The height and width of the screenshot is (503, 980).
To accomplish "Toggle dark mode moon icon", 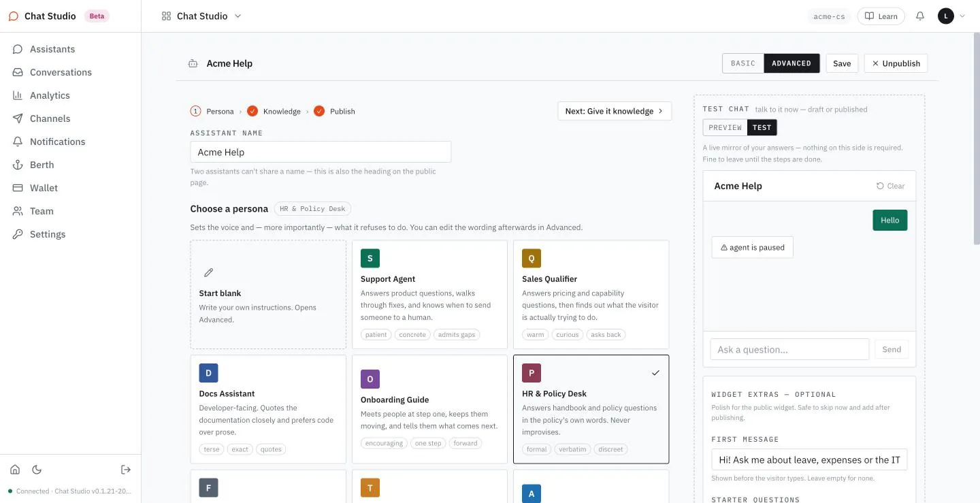I will tap(37, 470).
